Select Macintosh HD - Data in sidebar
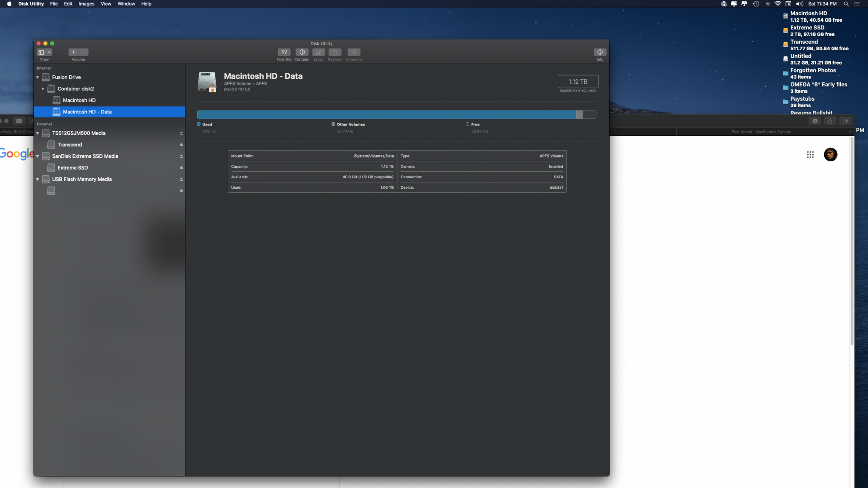The height and width of the screenshot is (488, 868). (109, 112)
